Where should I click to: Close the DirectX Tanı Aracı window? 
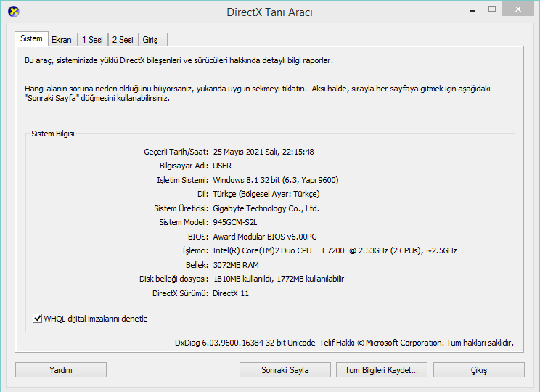click(x=518, y=9)
